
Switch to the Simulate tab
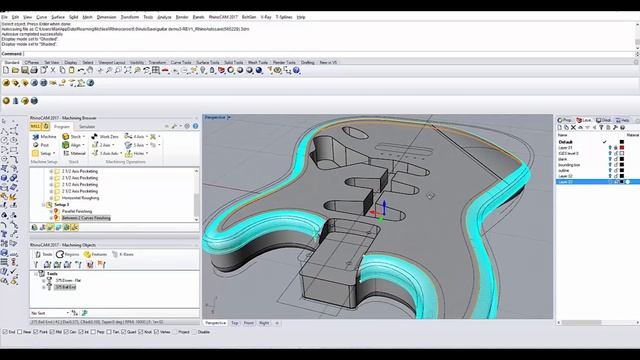click(87, 127)
